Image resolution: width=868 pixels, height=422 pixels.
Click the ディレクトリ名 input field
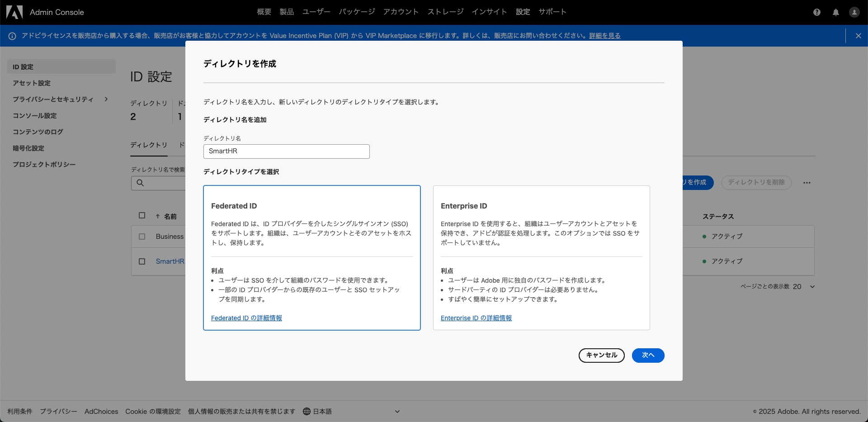click(x=287, y=151)
